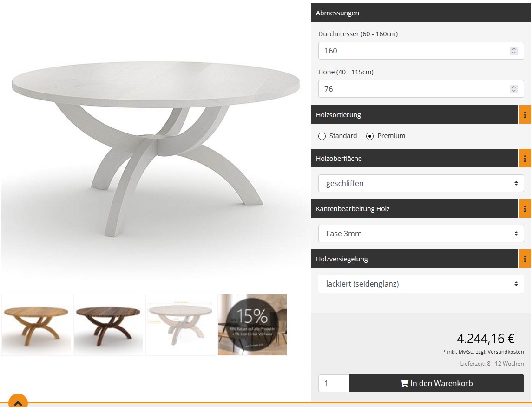The height and width of the screenshot is (407, 532).
Task: Select the dark walnut table thumbnail
Action: 108,325
